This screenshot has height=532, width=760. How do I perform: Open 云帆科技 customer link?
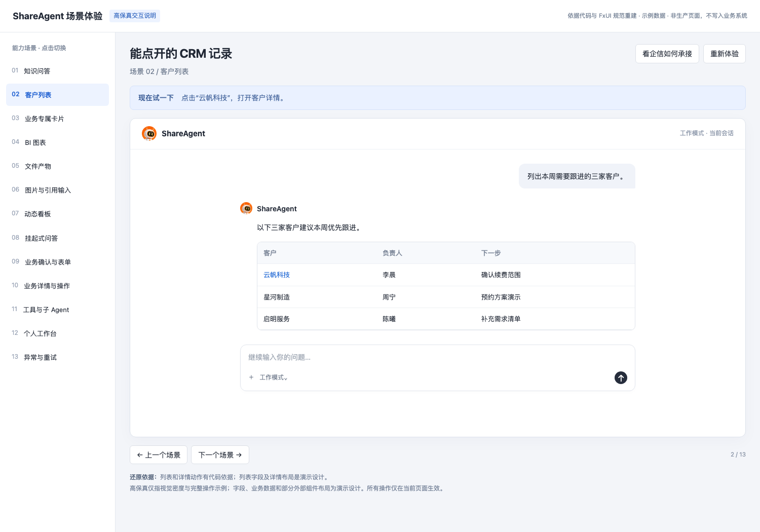(x=277, y=275)
